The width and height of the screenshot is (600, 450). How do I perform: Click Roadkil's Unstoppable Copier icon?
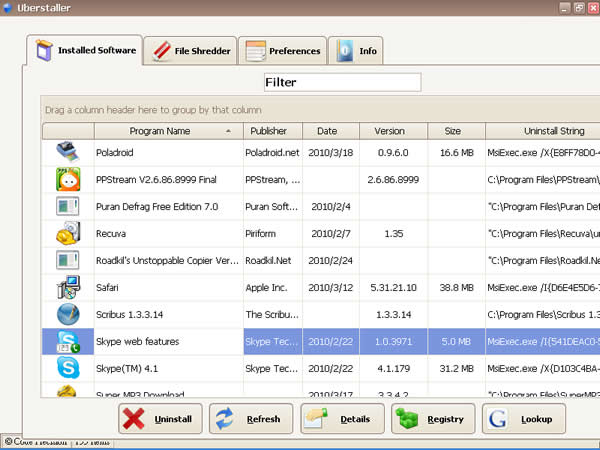68,261
